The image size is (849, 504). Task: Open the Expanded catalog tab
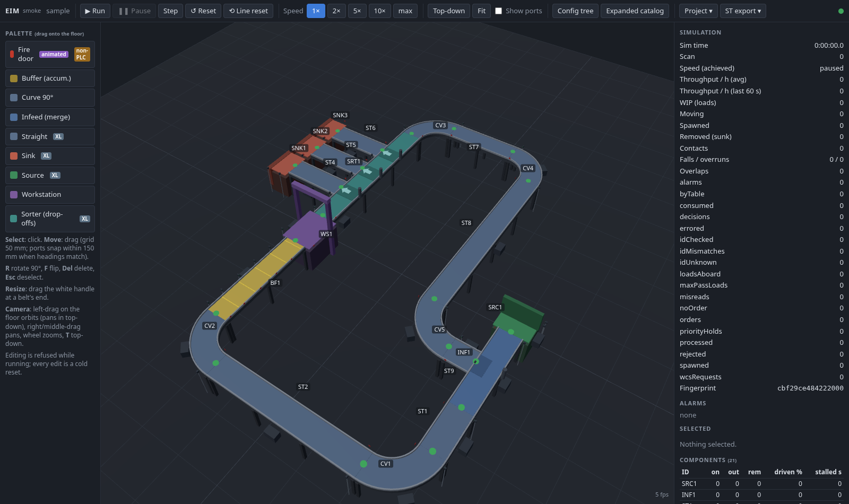[635, 11]
